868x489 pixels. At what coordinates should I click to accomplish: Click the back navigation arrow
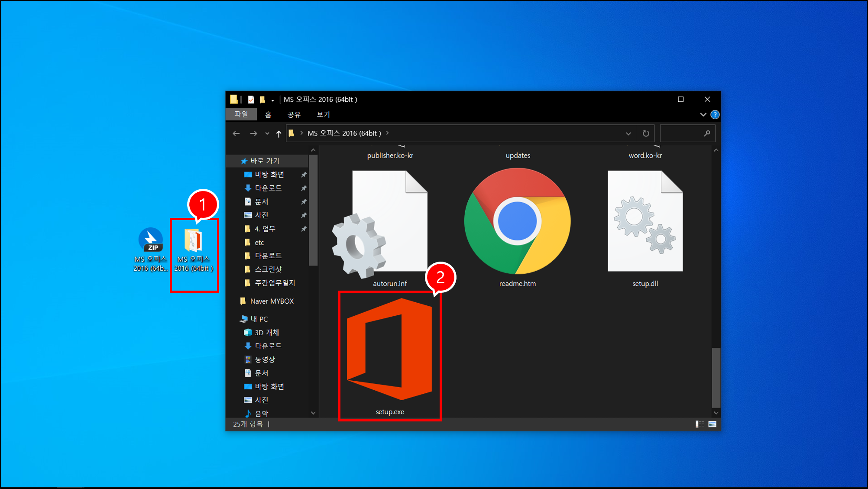236,133
